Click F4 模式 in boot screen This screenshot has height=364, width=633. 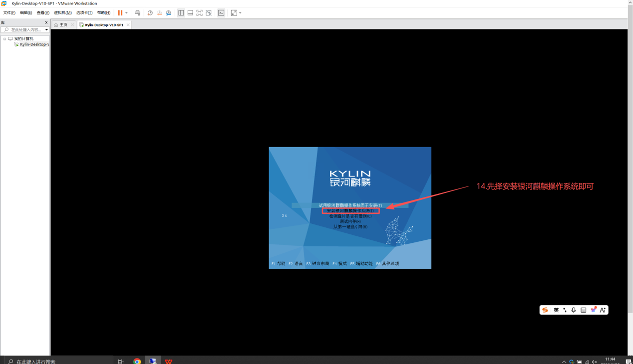(340, 264)
